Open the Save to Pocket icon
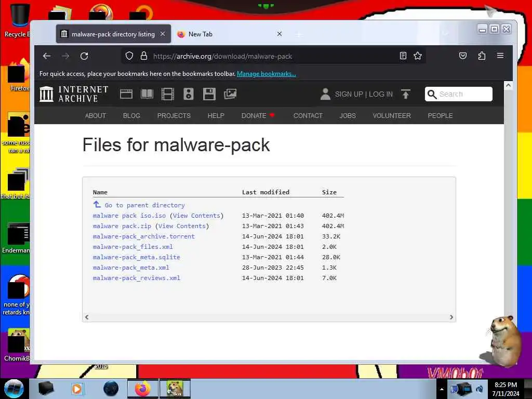 [x=463, y=56]
